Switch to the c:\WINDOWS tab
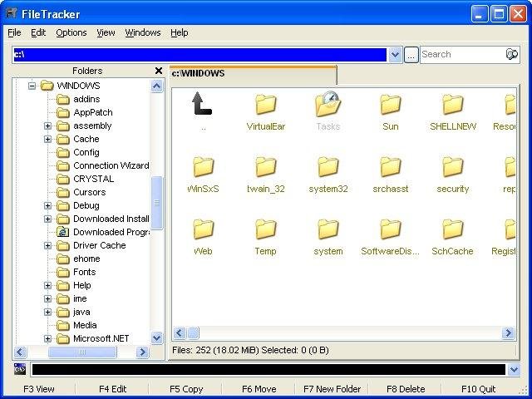 click(253, 74)
